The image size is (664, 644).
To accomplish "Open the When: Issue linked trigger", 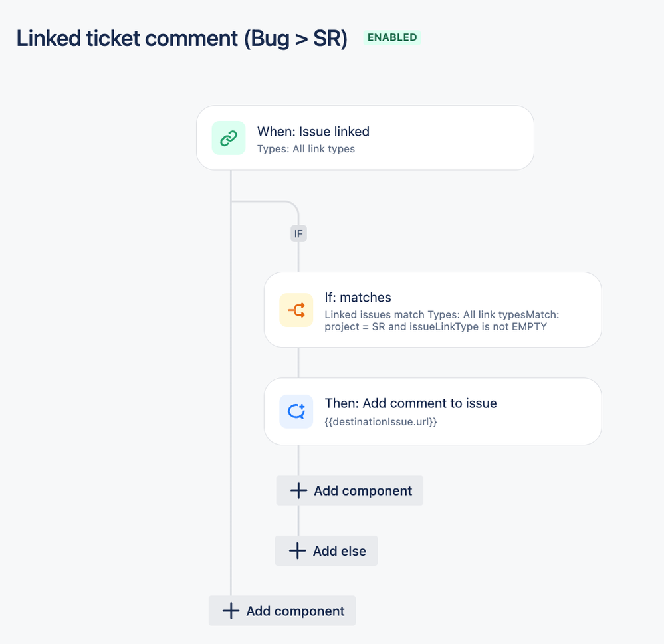I will coord(365,138).
